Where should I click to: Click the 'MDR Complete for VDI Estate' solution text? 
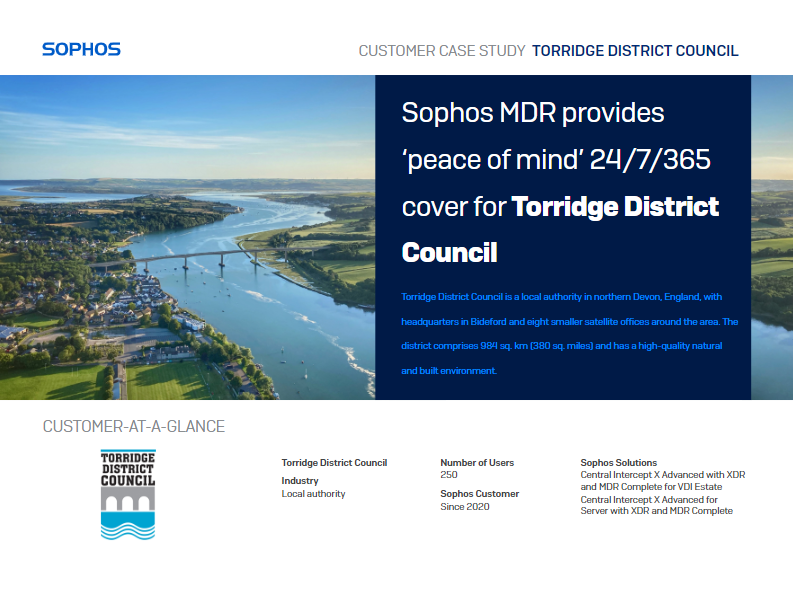click(x=644, y=487)
